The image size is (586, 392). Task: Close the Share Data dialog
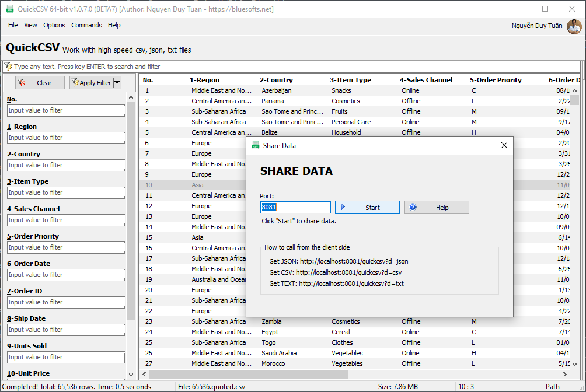[x=504, y=145]
